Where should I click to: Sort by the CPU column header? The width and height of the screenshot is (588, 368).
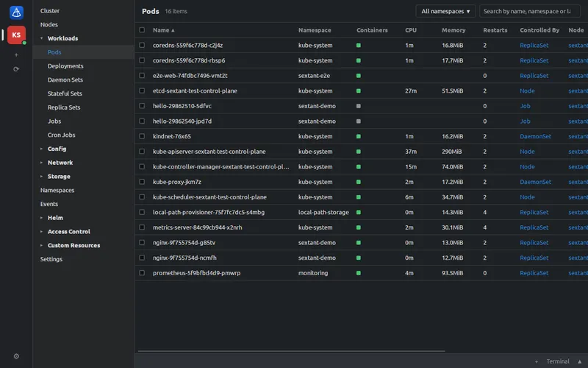pos(411,30)
